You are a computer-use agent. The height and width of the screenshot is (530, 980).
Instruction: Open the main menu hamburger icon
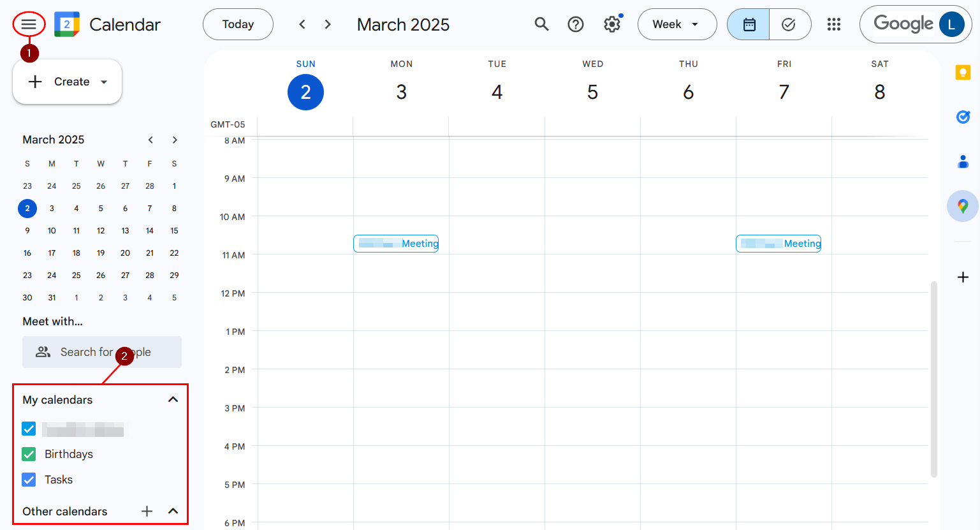[x=29, y=24]
